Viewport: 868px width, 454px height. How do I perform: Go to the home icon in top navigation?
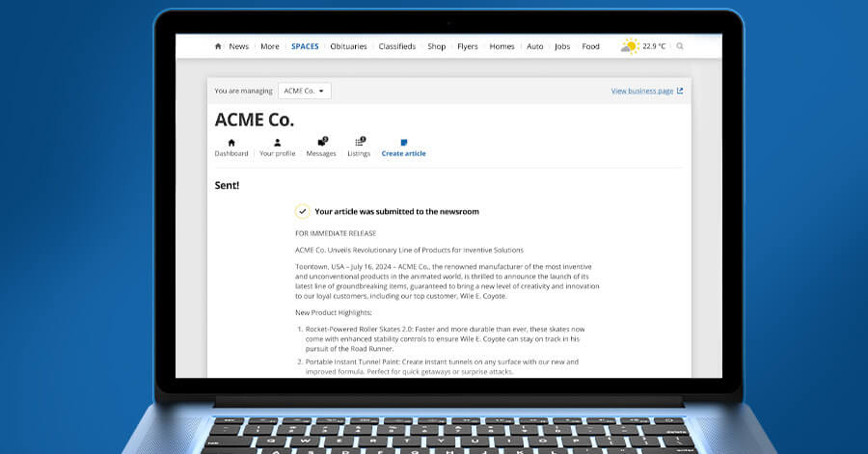pyautogui.click(x=218, y=46)
